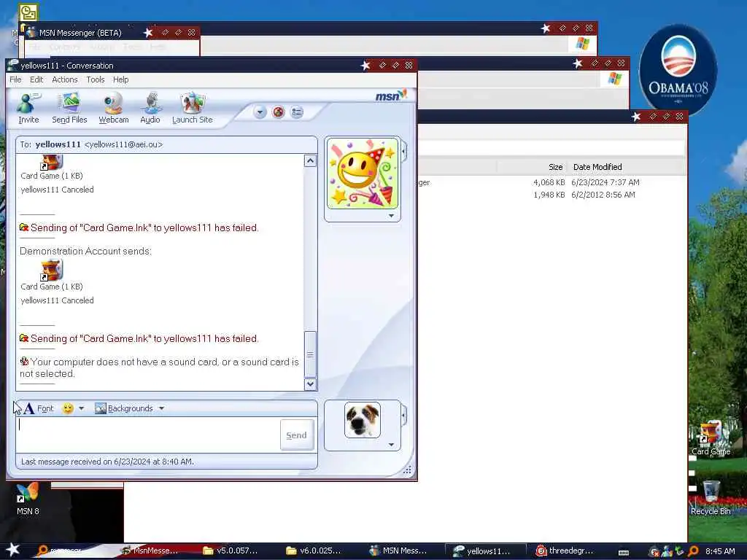
Task: Click the orange magnifier tray icon
Action: pos(693,551)
